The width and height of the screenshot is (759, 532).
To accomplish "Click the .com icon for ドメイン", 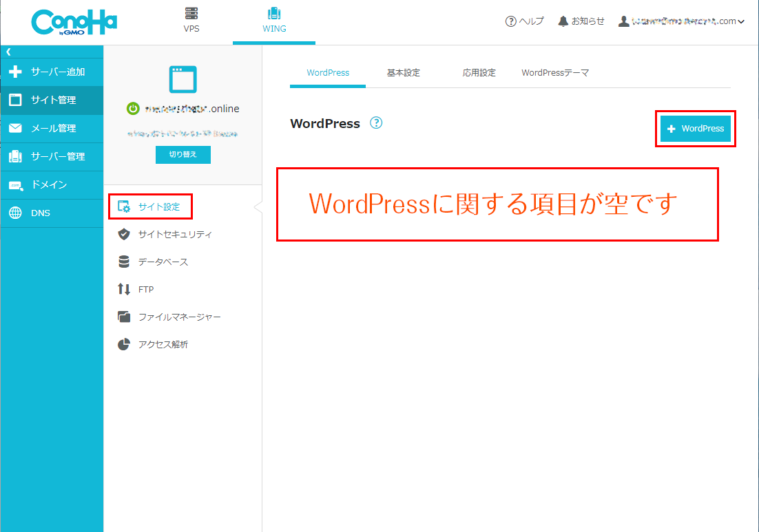I will click(16, 185).
